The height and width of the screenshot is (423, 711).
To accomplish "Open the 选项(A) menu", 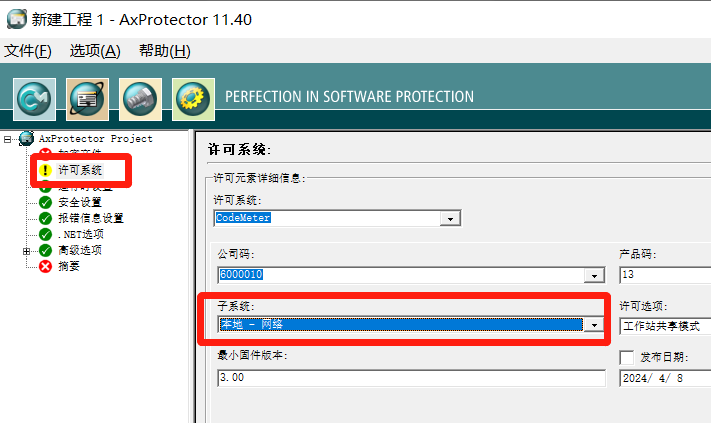I will [x=95, y=51].
